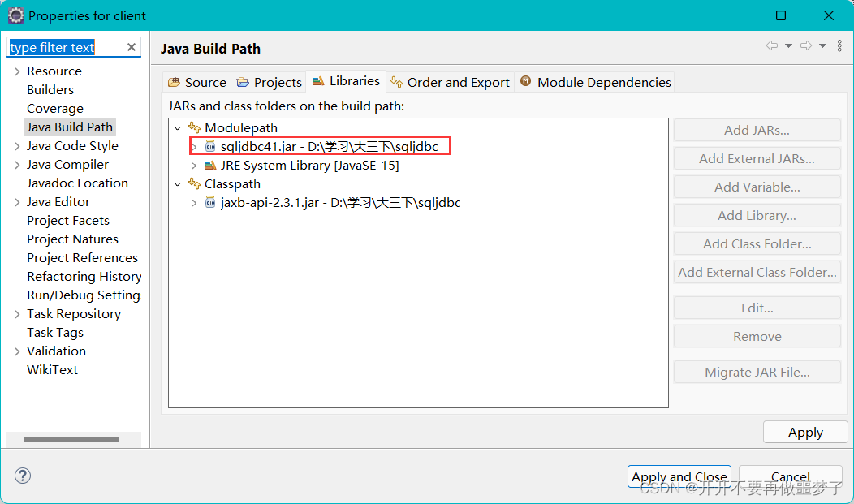This screenshot has width=854, height=504.
Task: Collapse the Modulepath tree node
Action: (x=178, y=127)
